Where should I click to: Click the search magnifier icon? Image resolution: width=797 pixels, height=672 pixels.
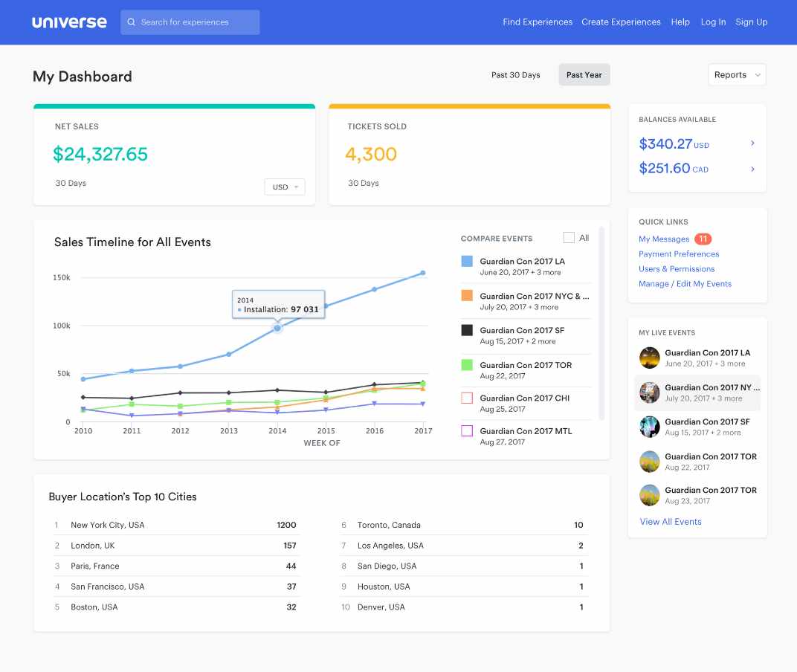[132, 22]
